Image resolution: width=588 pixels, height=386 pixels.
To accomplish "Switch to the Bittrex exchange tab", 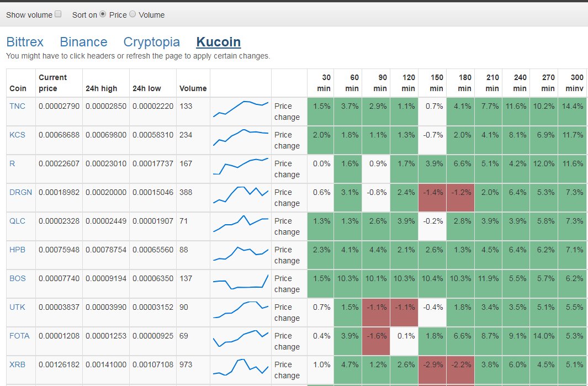I will point(25,42).
